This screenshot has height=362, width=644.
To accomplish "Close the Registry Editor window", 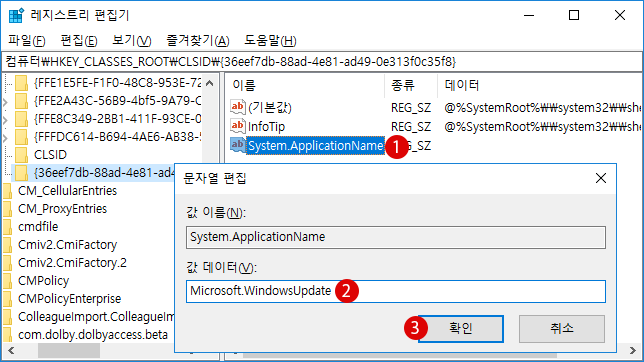I will click(620, 16).
